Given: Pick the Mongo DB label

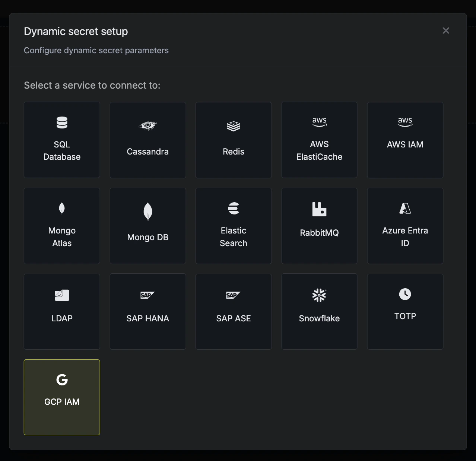Looking at the screenshot, I should tap(148, 237).
